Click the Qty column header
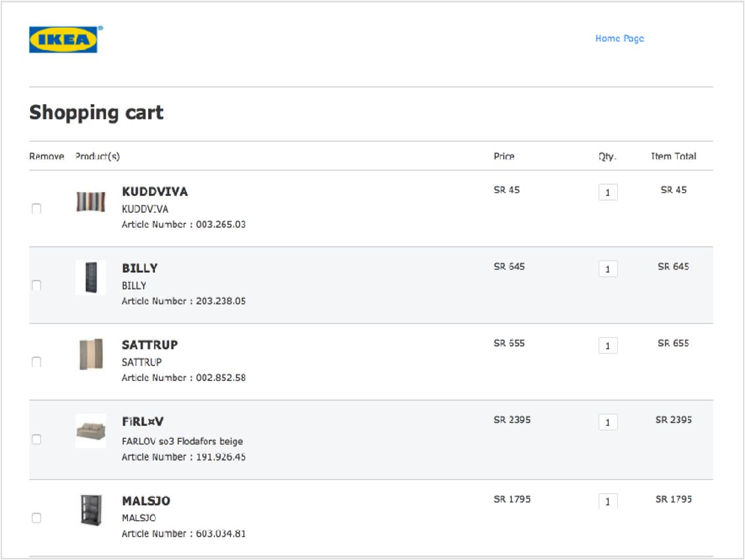745x560 pixels. (x=607, y=157)
